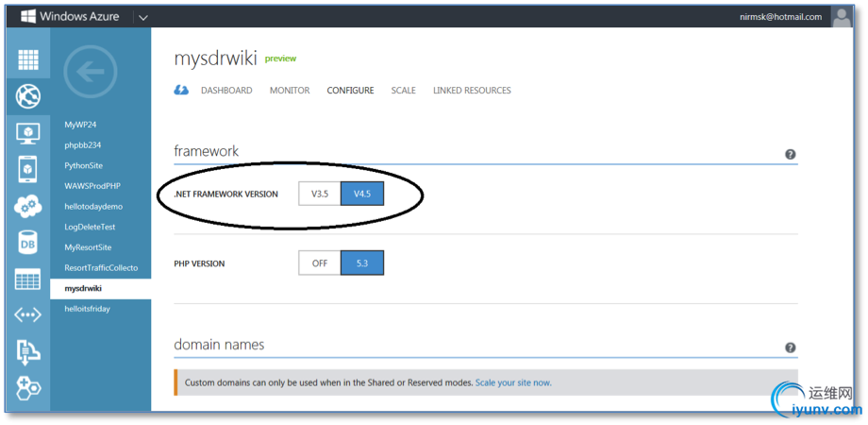Screen dimensions: 868x425
Task: Open the Cloud Services gear-cloud icon
Action: coord(28,207)
